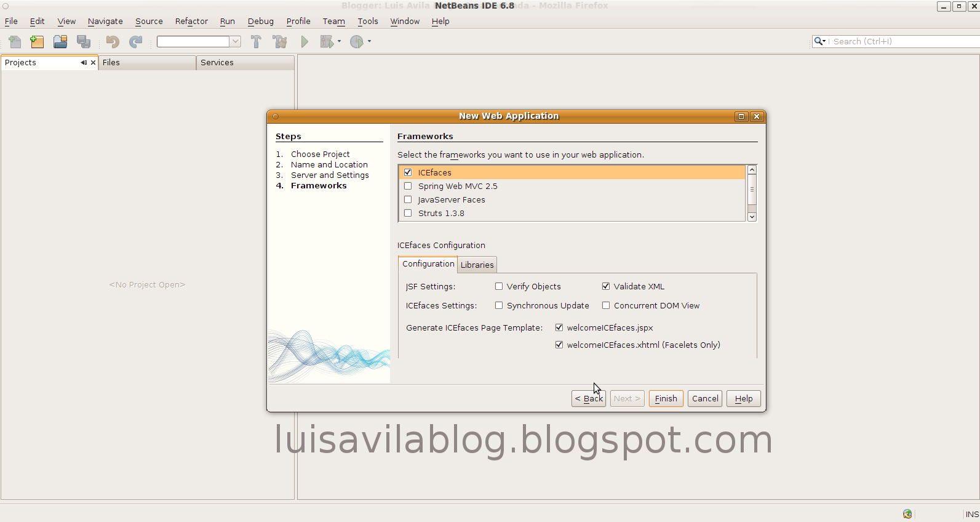
Task: Click the Profile Main Project icon
Action: tap(357, 42)
